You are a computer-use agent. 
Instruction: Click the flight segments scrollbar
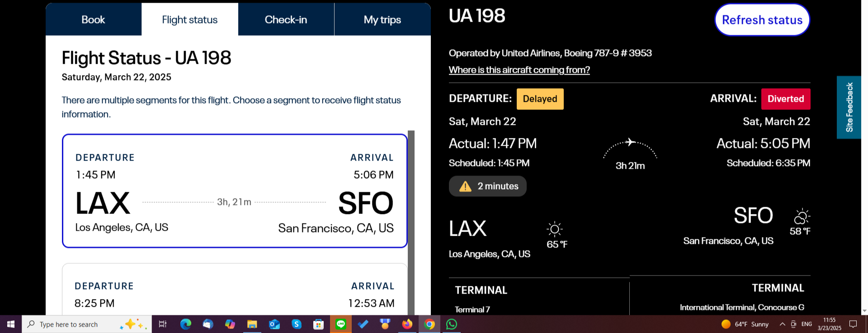(x=411, y=223)
